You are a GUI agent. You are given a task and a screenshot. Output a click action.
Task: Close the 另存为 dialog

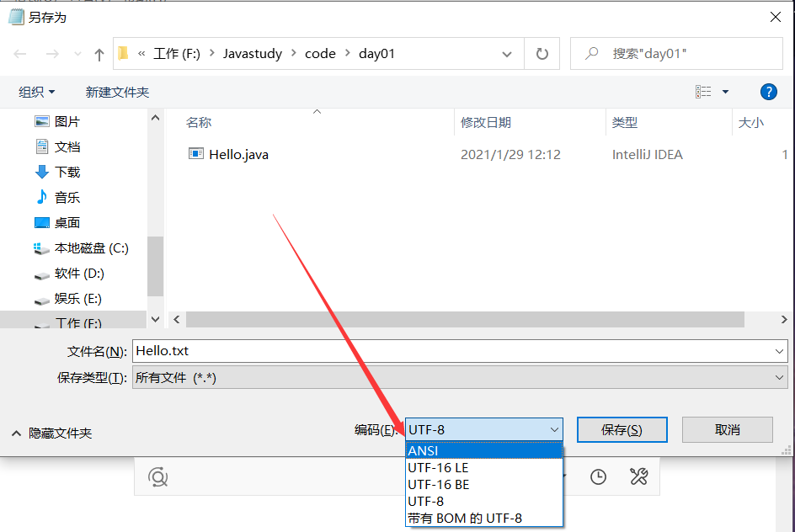point(776,17)
